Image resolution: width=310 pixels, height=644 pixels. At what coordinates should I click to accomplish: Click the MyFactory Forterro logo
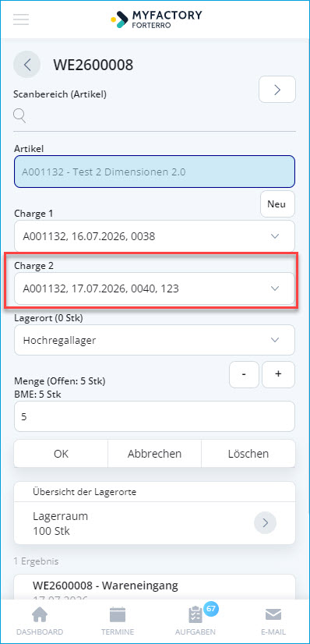pos(157,19)
